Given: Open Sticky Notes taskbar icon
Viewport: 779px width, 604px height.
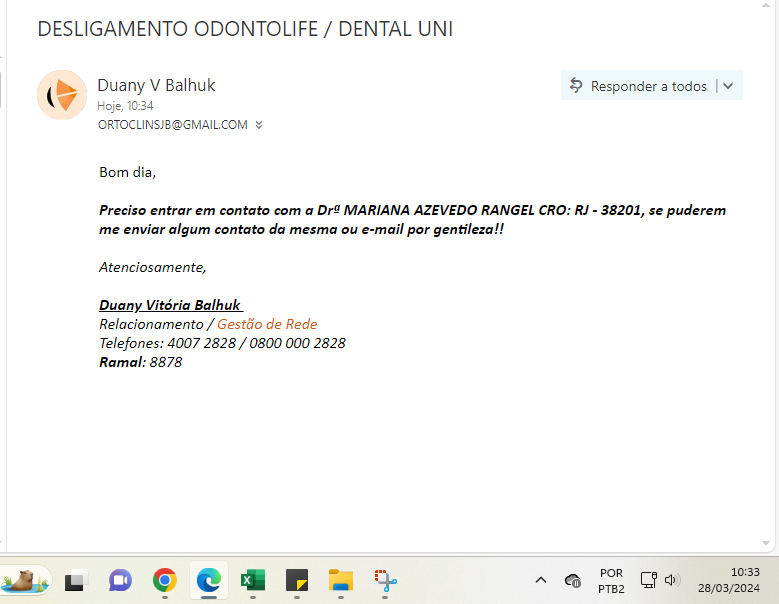Looking at the screenshot, I should pos(296,580).
